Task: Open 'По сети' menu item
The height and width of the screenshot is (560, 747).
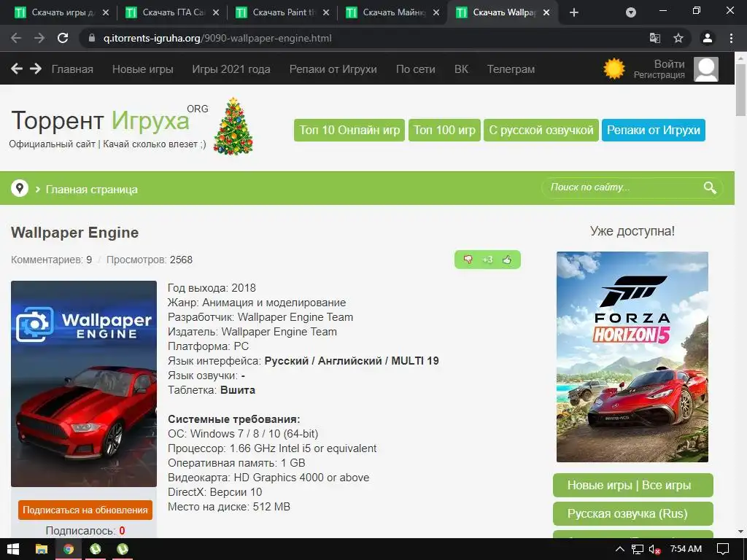Action: 415,69
